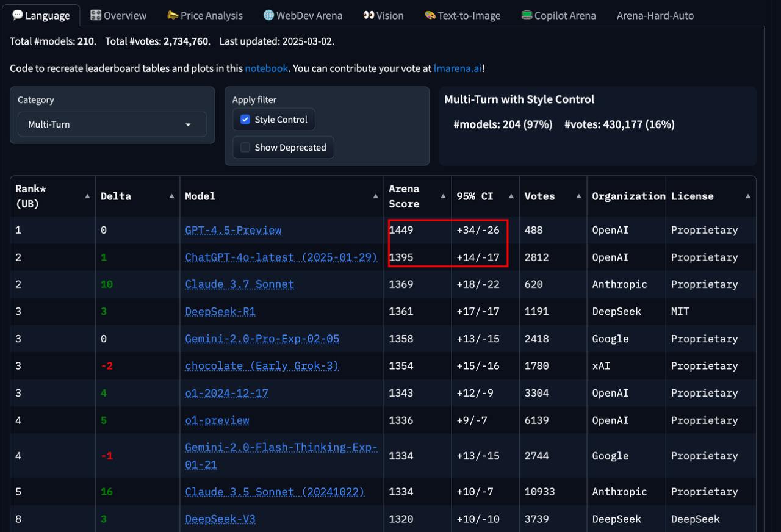Screen dimensions: 781x532
Task: Click the Organization column header
Action: point(626,196)
